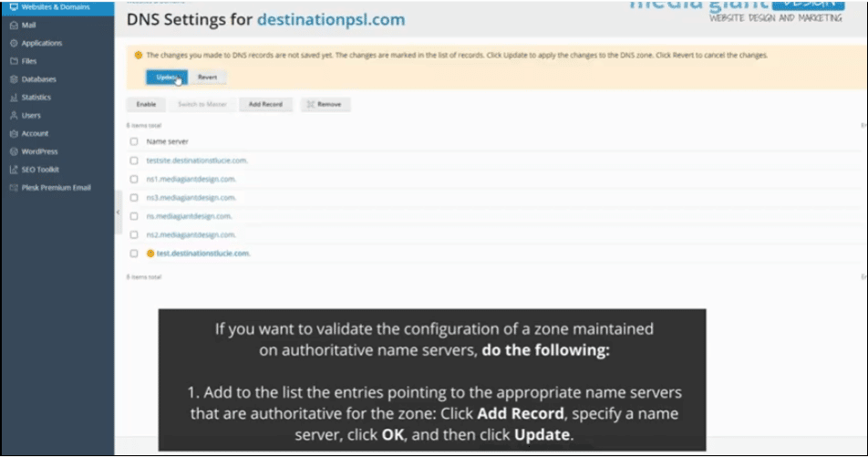Click the Name server column header

click(x=167, y=141)
